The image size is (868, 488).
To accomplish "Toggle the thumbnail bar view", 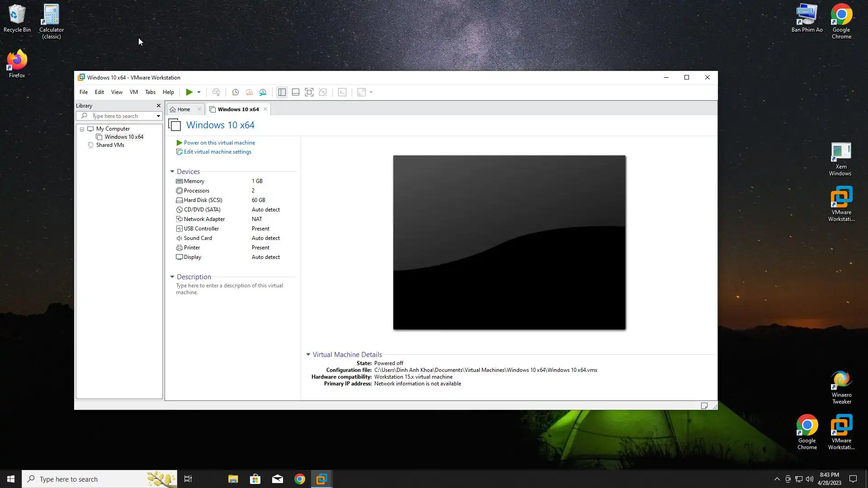I will click(x=296, y=92).
